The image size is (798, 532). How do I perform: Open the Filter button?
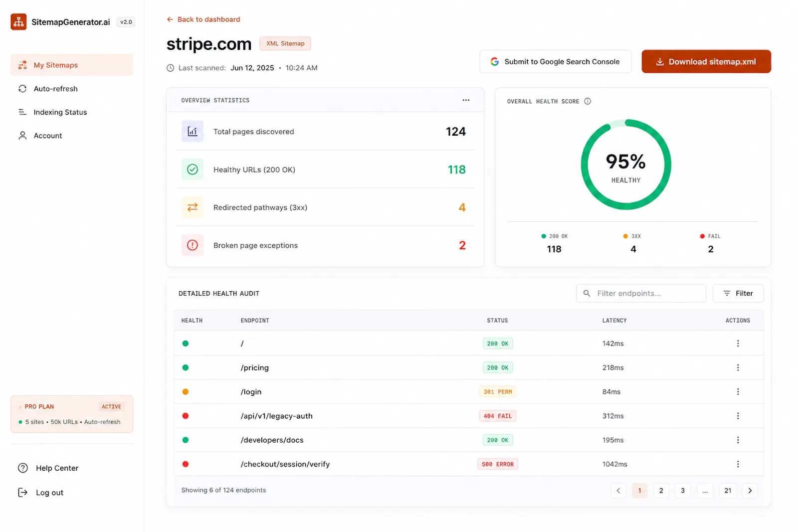(738, 294)
